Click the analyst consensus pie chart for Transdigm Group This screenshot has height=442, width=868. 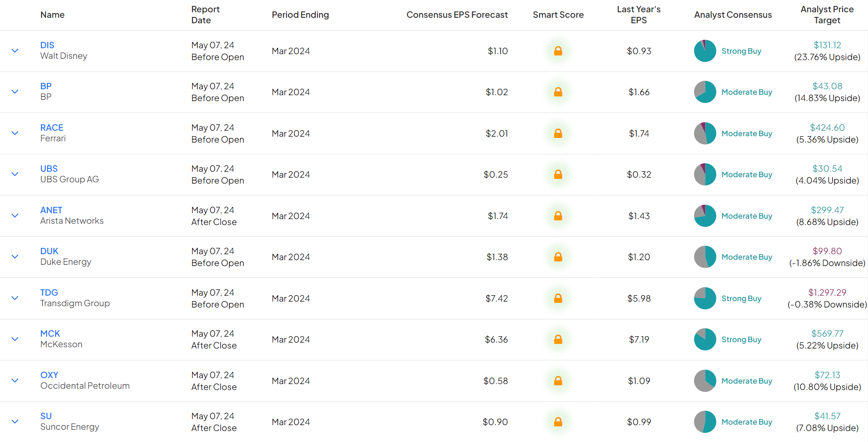coord(705,298)
